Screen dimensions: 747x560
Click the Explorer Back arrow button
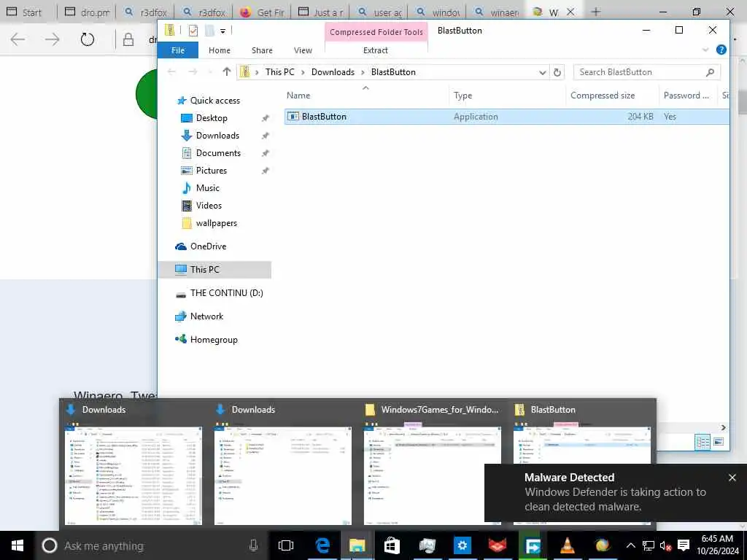(171, 72)
